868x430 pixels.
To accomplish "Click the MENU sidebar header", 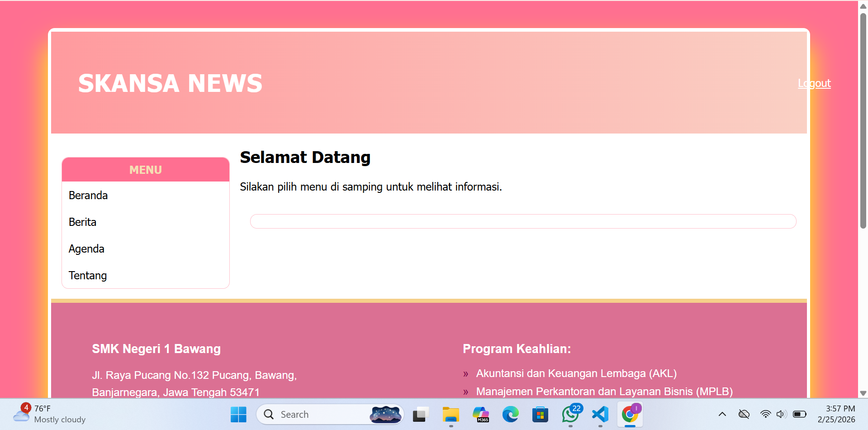I will 146,170.
